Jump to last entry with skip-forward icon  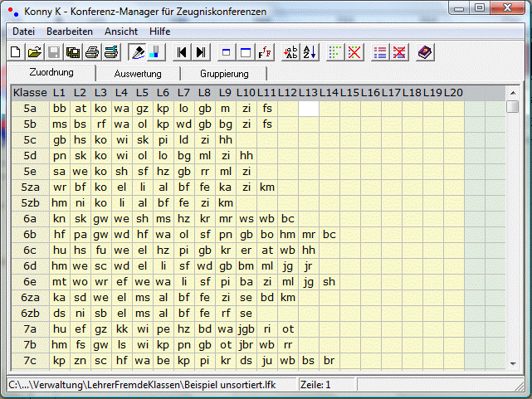coord(201,52)
